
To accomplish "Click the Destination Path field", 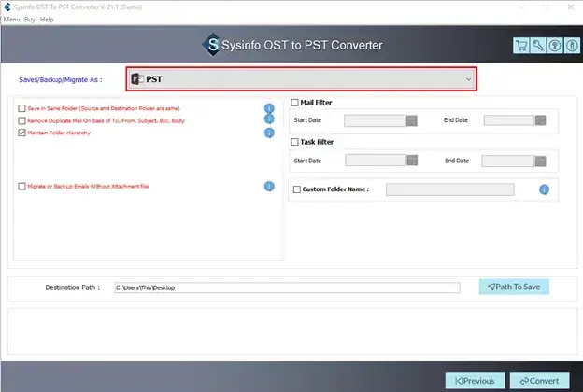I will click(x=287, y=287).
